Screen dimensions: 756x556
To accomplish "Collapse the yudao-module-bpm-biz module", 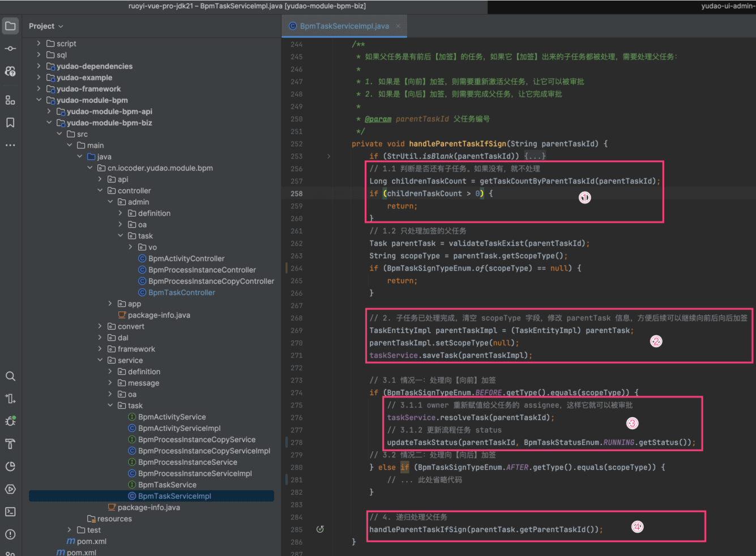I will coord(49,123).
